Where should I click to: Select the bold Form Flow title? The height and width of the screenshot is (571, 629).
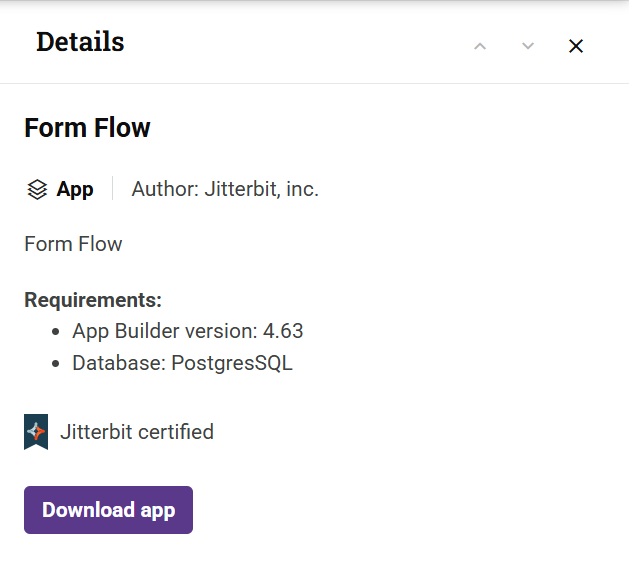[x=87, y=128]
